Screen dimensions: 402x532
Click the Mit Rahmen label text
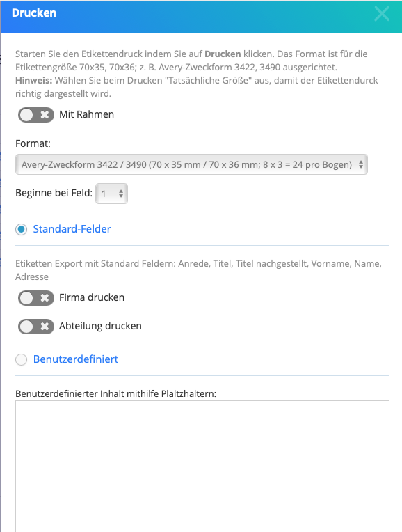[86, 114]
